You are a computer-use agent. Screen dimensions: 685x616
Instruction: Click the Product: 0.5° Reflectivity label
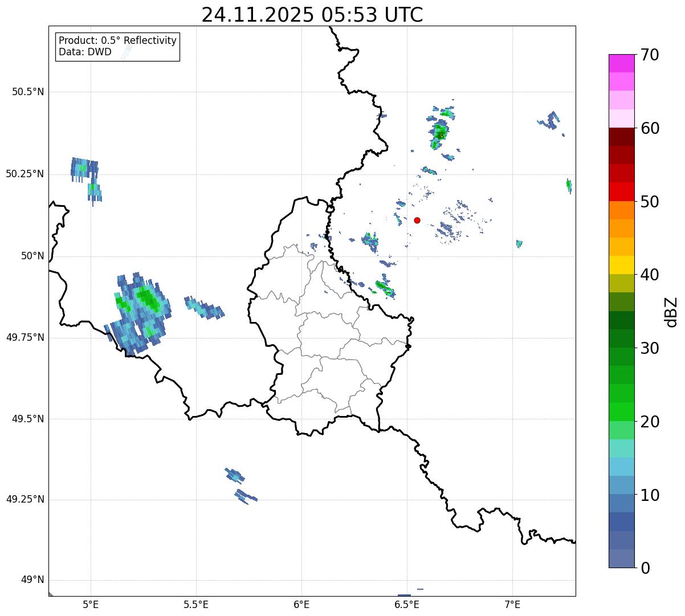pos(117,41)
